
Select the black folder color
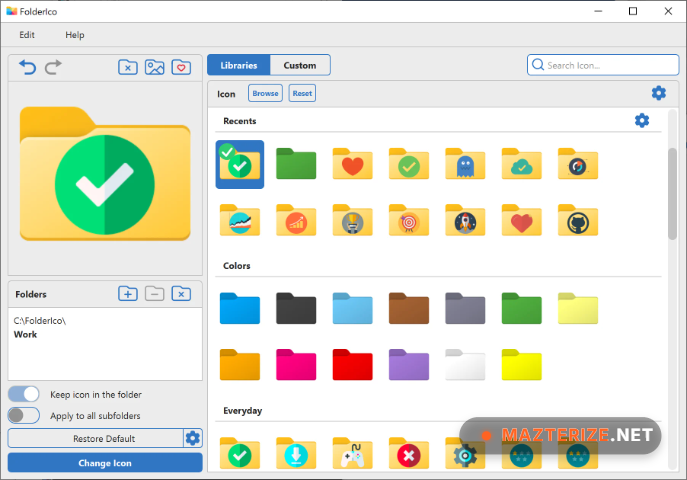(296, 309)
